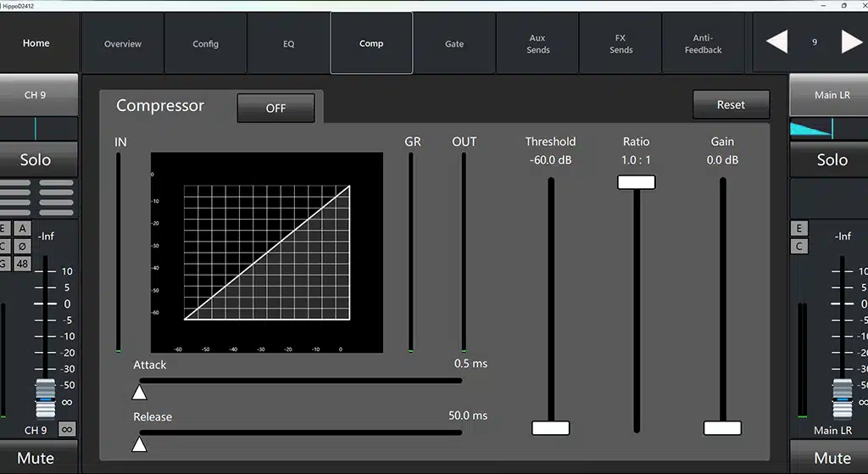The image size is (868, 474).
Task: Open the Gate tab
Action: tap(454, 43)
